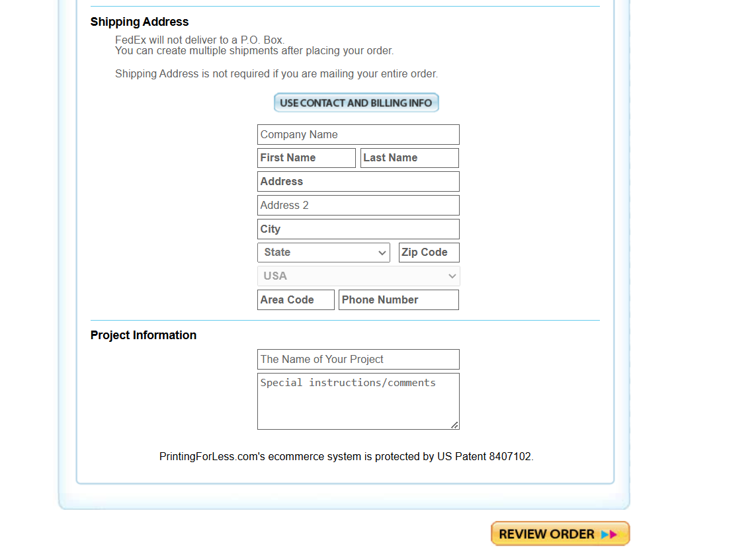Image resolution: width=756 pixels, height=558 pixels.
Task: Select The Name of Your Project field
Action: coord(358,360)
